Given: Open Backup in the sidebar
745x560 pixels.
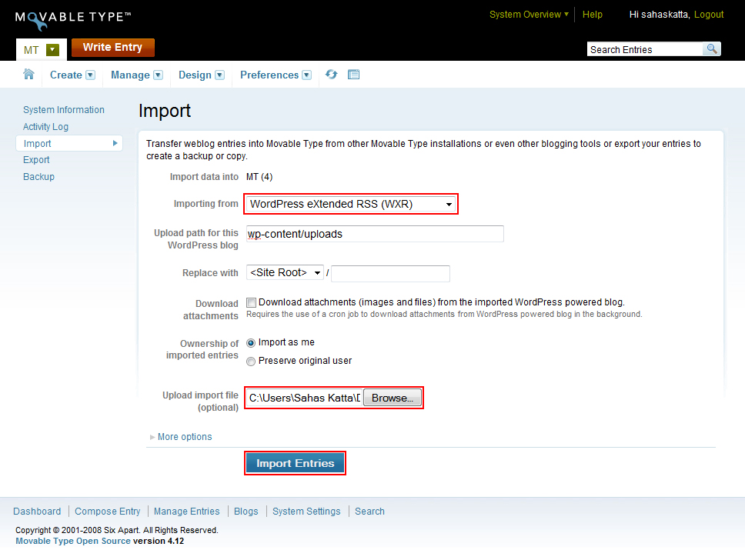Looking at the screenshot, I should [x=38, y=177].
